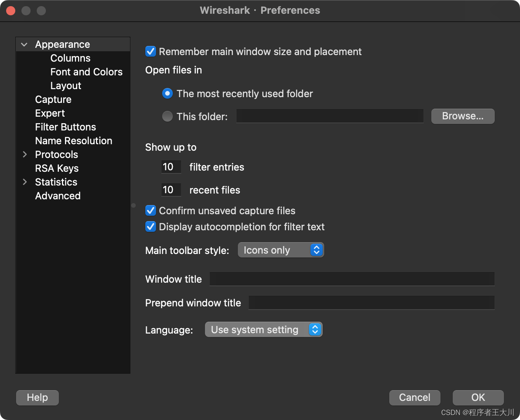Select Layout in the sidebar
The width and height of the screenshot is (520, 420).
66,86
